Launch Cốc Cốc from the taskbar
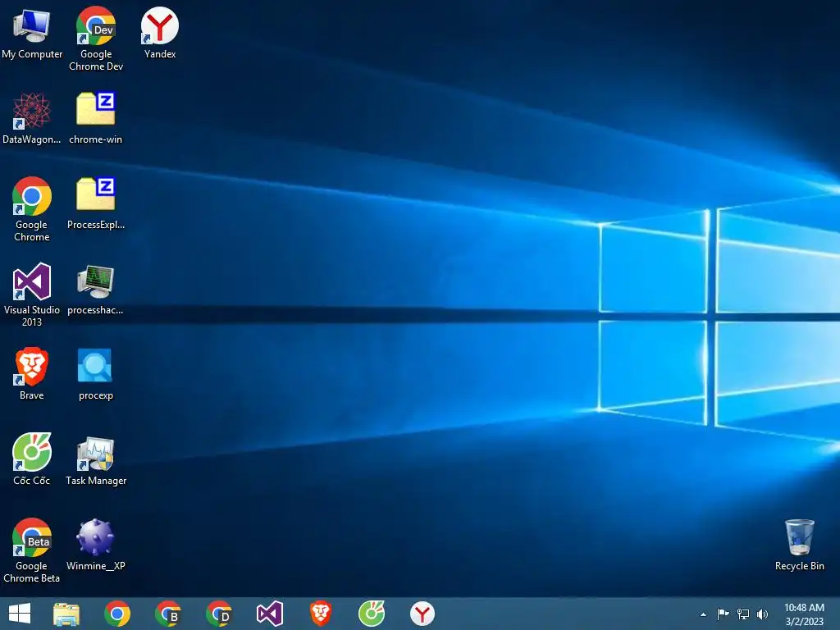840x630 pixels. tap(372, 614)
